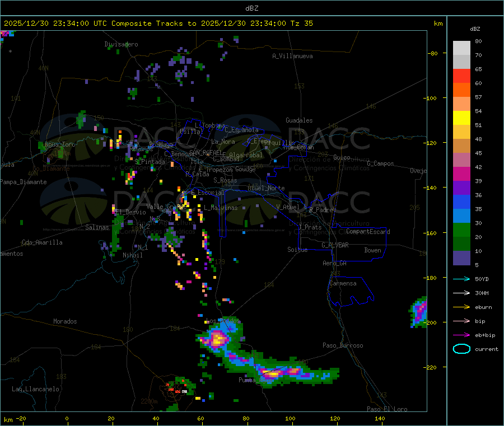Image resolution: width=504 pixels, height=426 pixels.
Task: Click the Paso_Barroso place label
Action: tap(343, 345)
